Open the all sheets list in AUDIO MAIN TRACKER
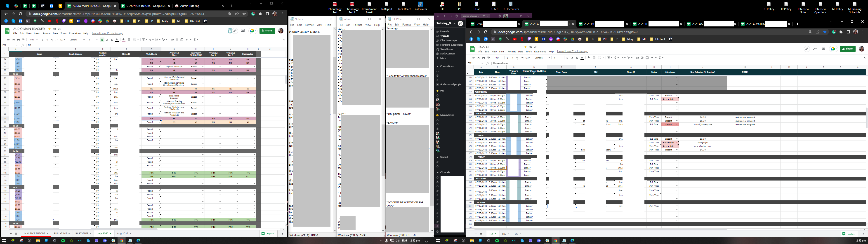Image resolution: width=868 pixels, height=244 pixels. click(x=16, y=234)
